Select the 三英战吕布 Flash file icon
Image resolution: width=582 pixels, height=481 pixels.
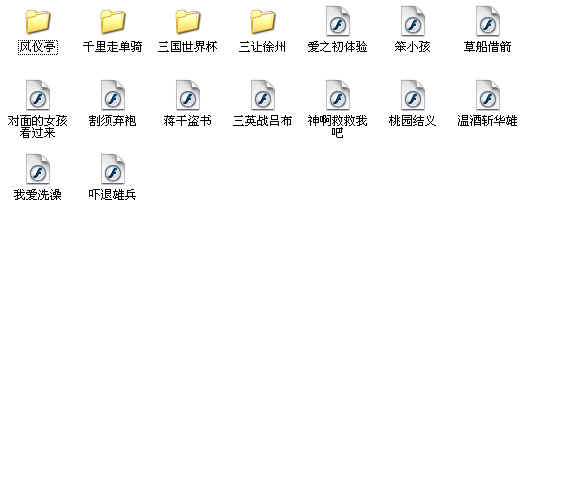point(262,95)
